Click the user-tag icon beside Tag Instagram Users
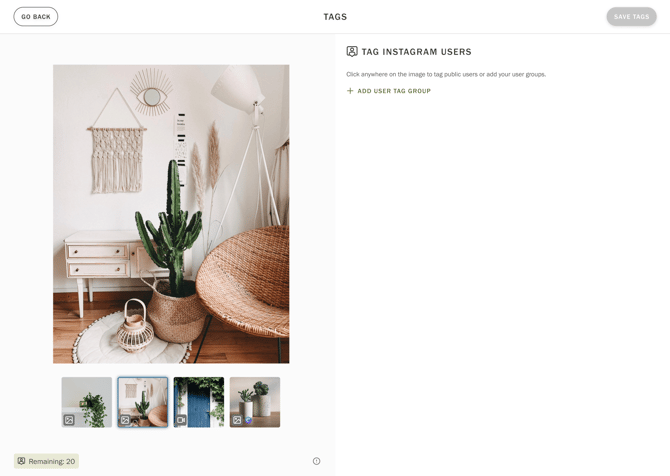This screenshot has width=670, height=476. (352, 52)
